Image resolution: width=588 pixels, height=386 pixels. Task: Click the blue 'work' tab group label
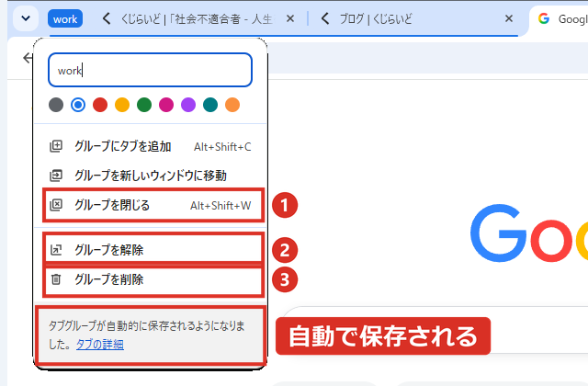click(x=65, y=18)
